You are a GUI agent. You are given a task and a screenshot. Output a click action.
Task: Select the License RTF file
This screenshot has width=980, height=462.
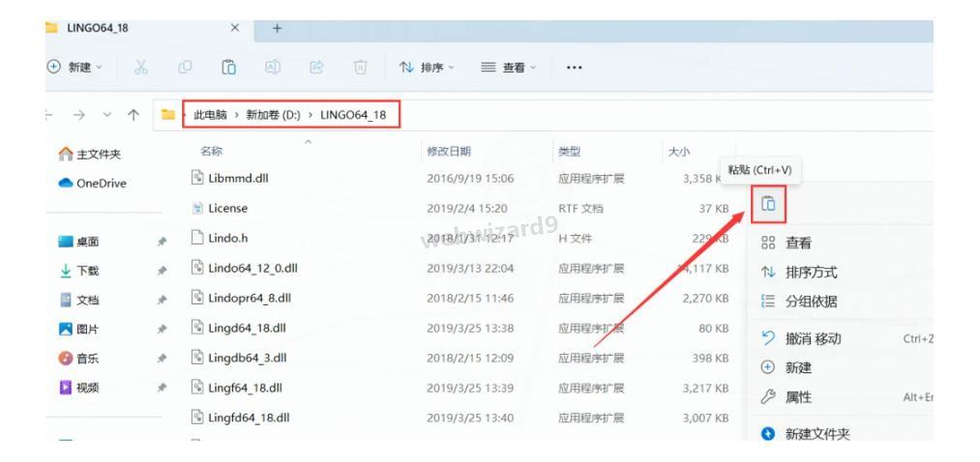pos(227,209)
